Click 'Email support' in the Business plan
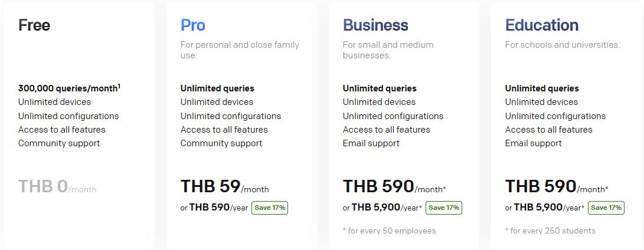 pyautogui.click(x=371, y=143)
